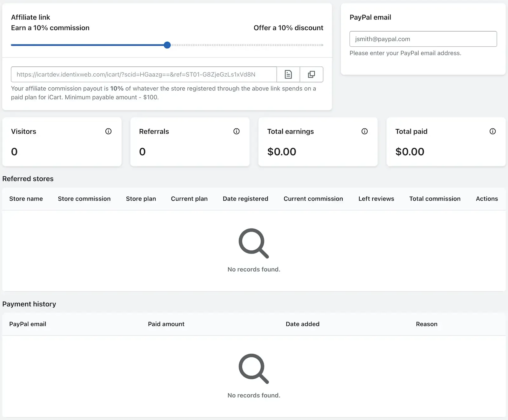Click the Affiliate link card title
The height and width of the screenshot is (420, 508).
(30, 17)
